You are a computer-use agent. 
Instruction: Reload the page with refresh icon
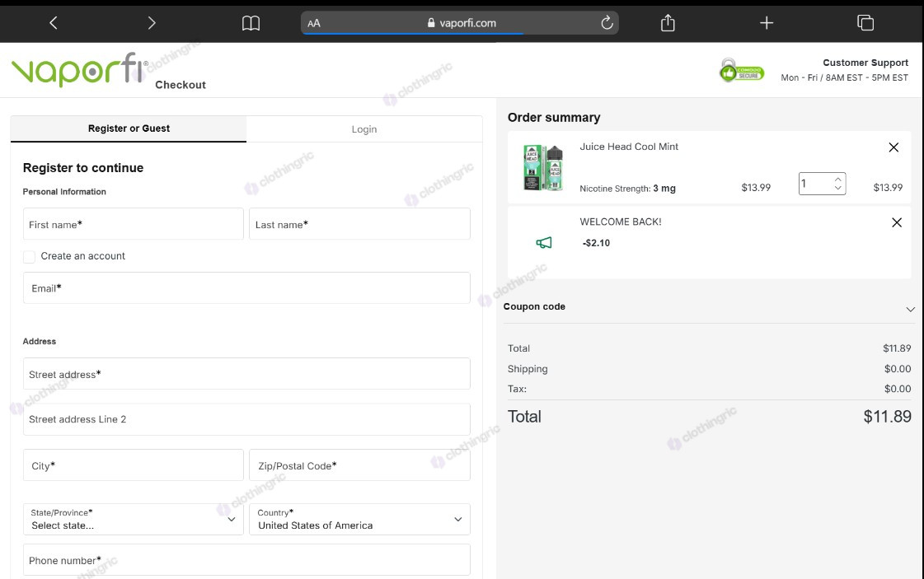tap(607, 23)
